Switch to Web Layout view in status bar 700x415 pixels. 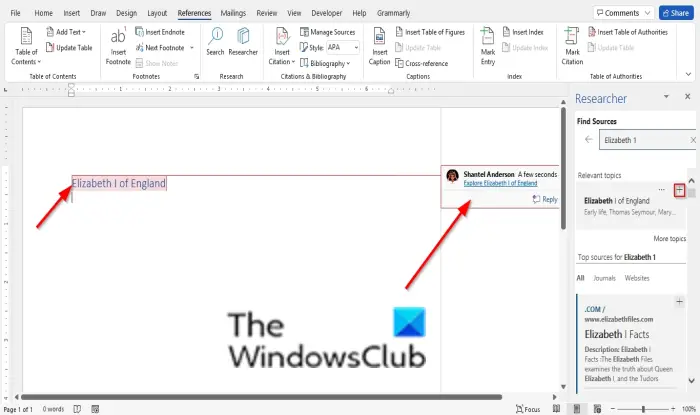pos(597,409)
